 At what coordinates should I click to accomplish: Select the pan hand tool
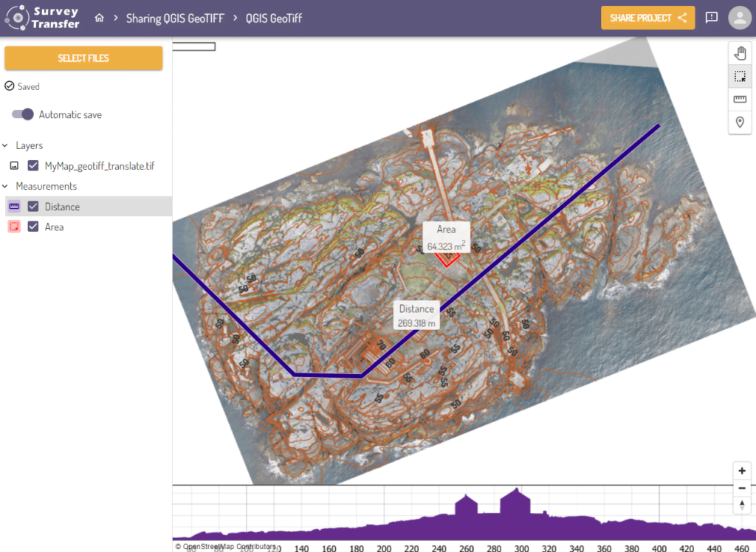coord(740,53)
